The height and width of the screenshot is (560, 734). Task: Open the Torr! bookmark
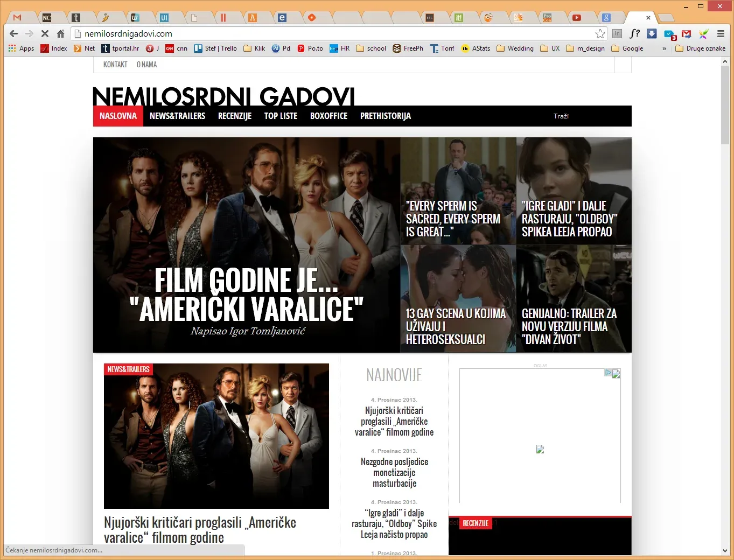pyautogui.click(x=442, y=48)
